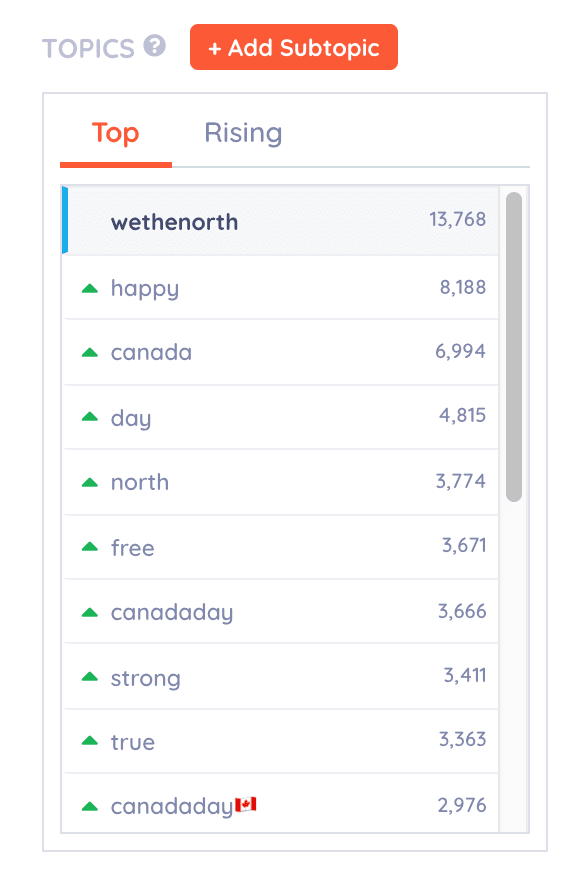Click the Canadian flag emoji on canadaday
The image size is (568, 880).
[246, 804]
